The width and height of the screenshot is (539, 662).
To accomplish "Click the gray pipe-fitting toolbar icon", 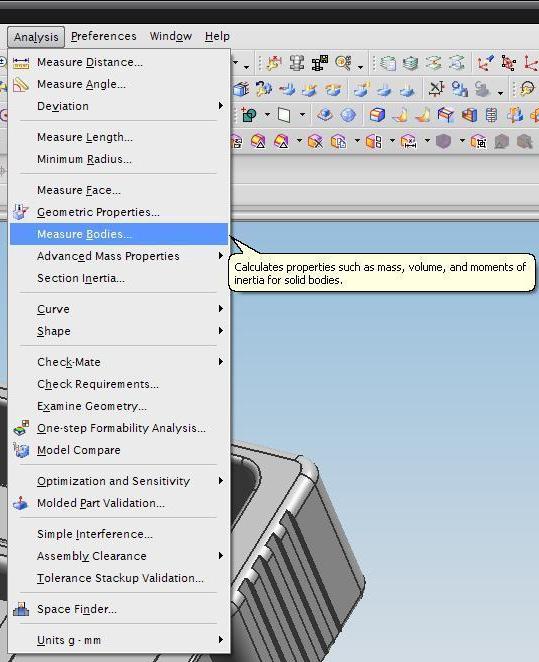I will click(297, 63).
